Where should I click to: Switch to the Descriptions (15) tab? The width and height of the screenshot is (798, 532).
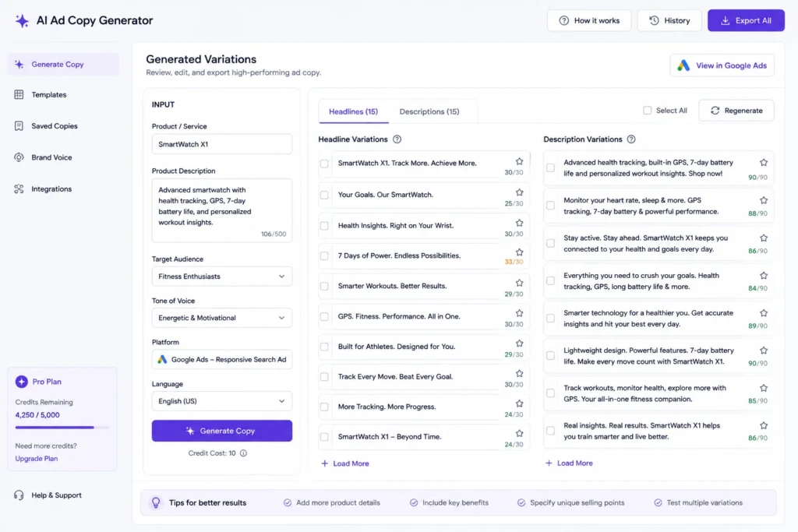[x=429, y=111]
